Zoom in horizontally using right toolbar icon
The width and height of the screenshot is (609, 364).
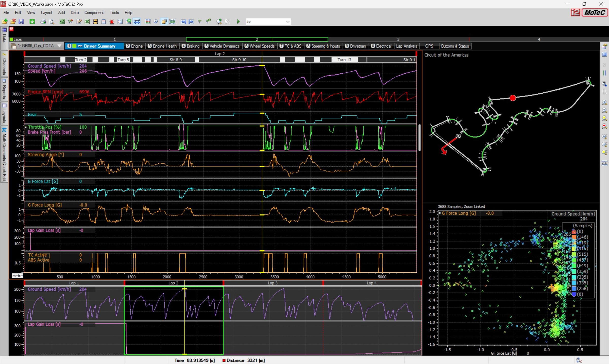point(604,102)
